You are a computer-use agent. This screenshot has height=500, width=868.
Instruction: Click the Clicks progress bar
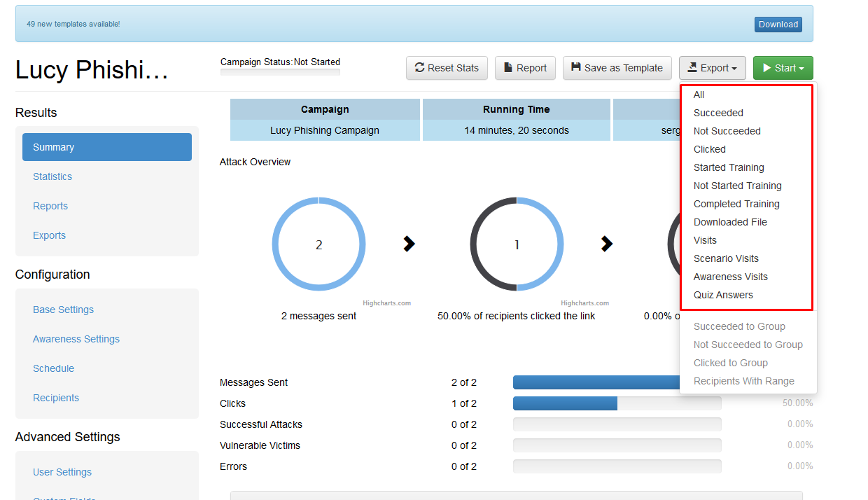(x=617, y=403)
